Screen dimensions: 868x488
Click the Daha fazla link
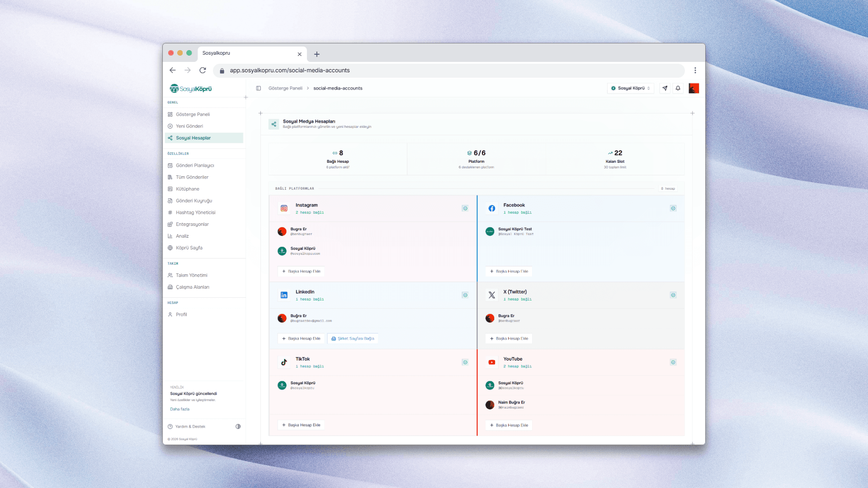click(x=179, y=409)
